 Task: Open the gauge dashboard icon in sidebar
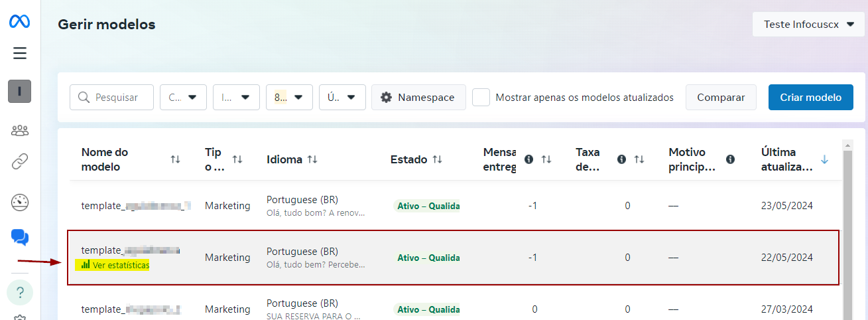20,202
